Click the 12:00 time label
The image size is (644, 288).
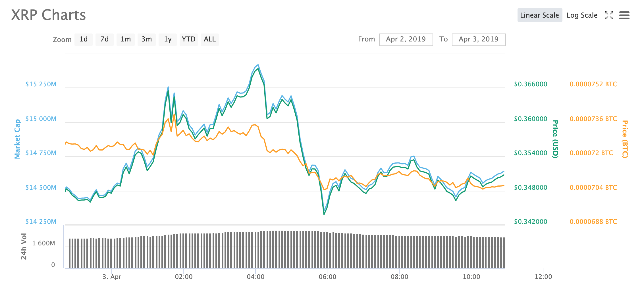[543, 277]
